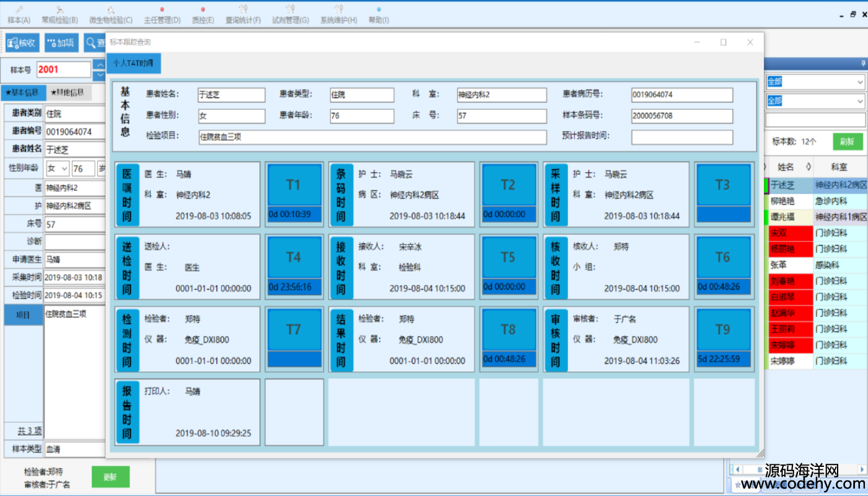Pin the right sample list panel
The height and width of the screenshot is (496, 868).
863,64
